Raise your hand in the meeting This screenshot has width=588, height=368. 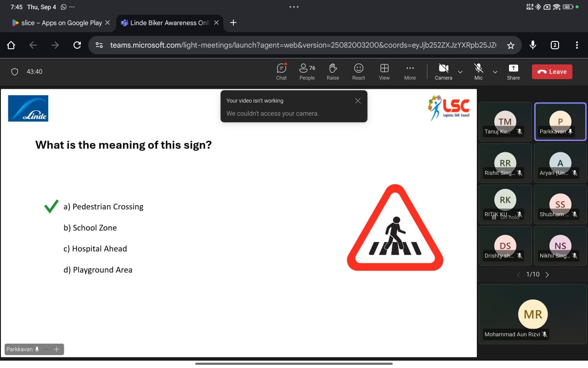[x=333, y=71]
